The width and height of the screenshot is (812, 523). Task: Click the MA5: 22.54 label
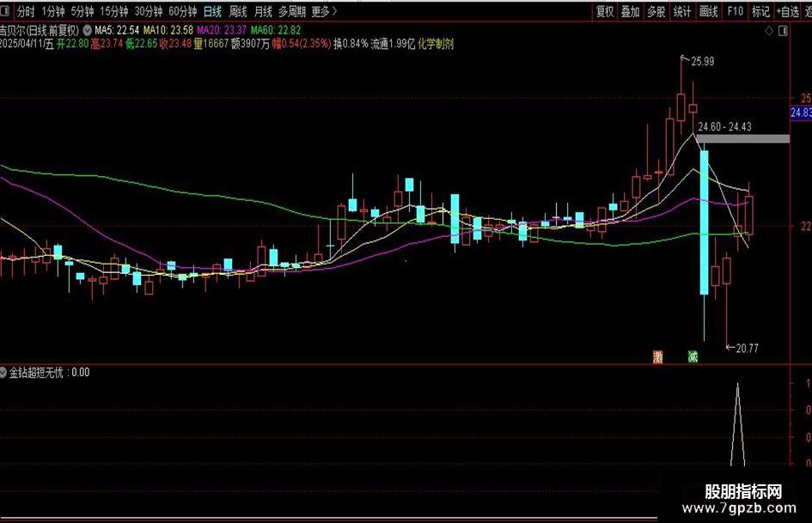(117, 31)
